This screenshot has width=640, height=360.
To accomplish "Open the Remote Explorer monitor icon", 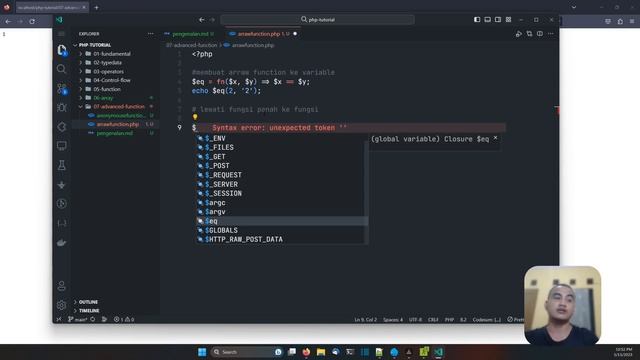I will point(62,146).
